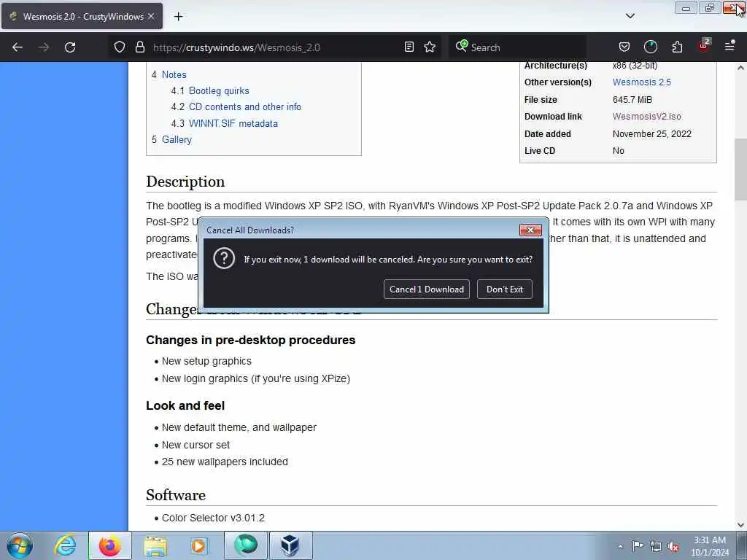Open the Firefox hamburger menu

point(729,46)
